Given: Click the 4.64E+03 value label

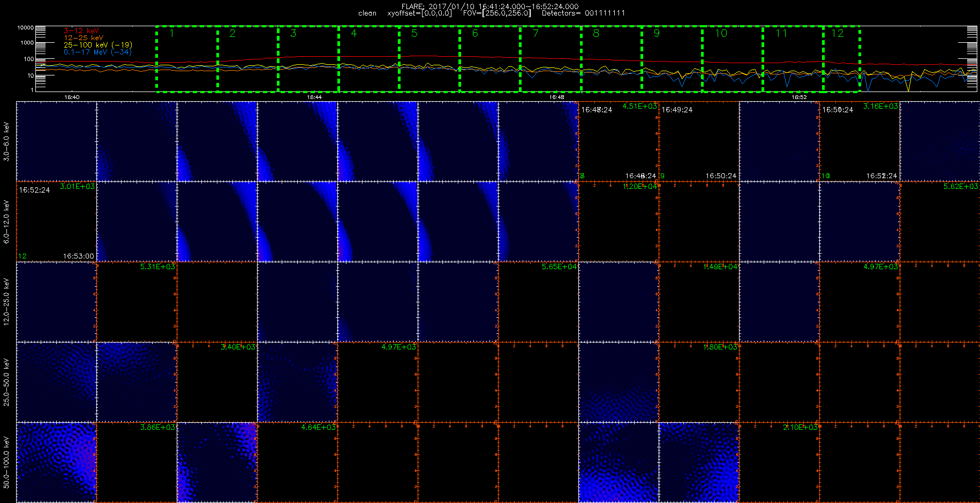Looking at the screenshot, I should tap(318, 427).
